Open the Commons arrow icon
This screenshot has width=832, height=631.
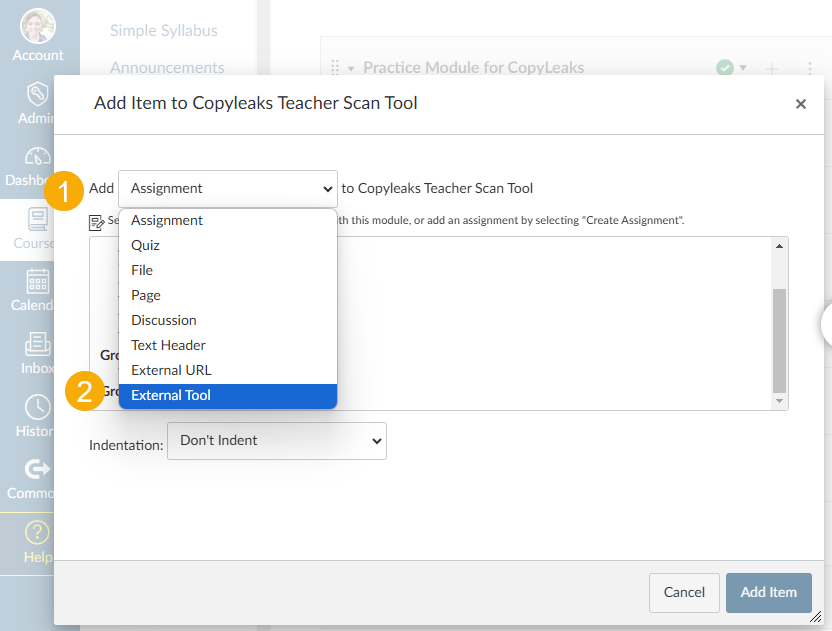(x=38, y=469)
